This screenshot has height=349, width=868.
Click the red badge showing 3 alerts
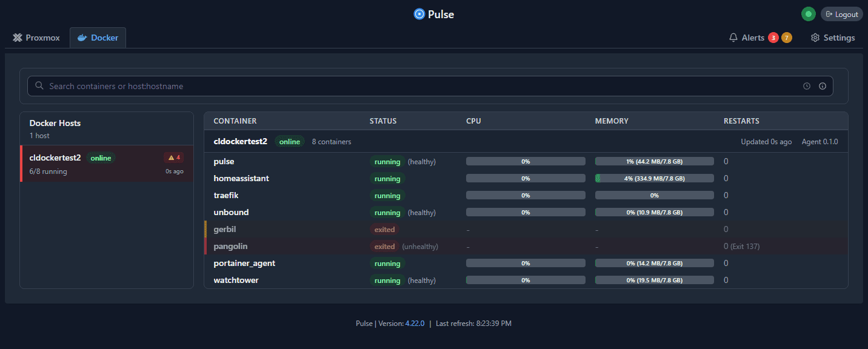(773, 38)
